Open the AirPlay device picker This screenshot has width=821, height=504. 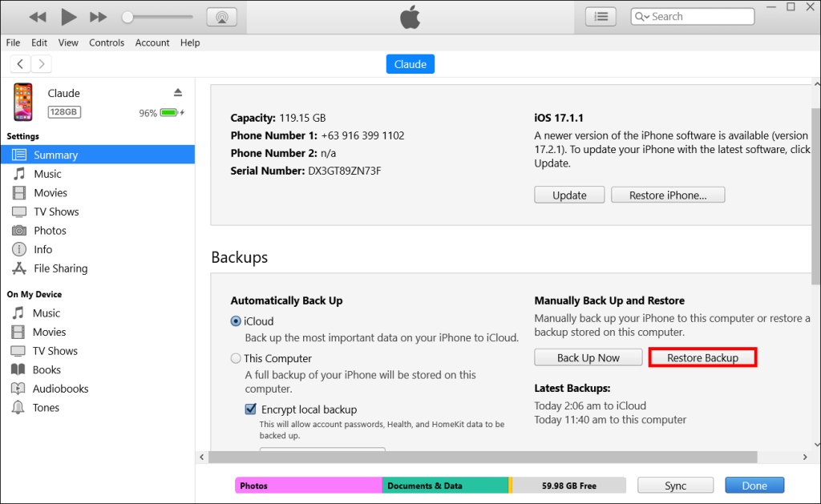click(222, 16)
